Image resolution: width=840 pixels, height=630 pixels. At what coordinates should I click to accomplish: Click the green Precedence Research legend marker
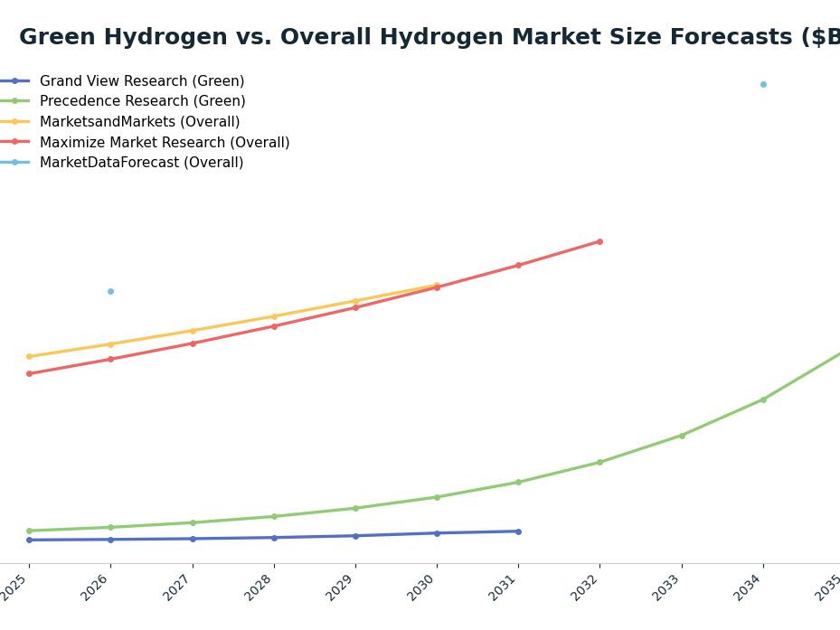(x=15, y=100)
